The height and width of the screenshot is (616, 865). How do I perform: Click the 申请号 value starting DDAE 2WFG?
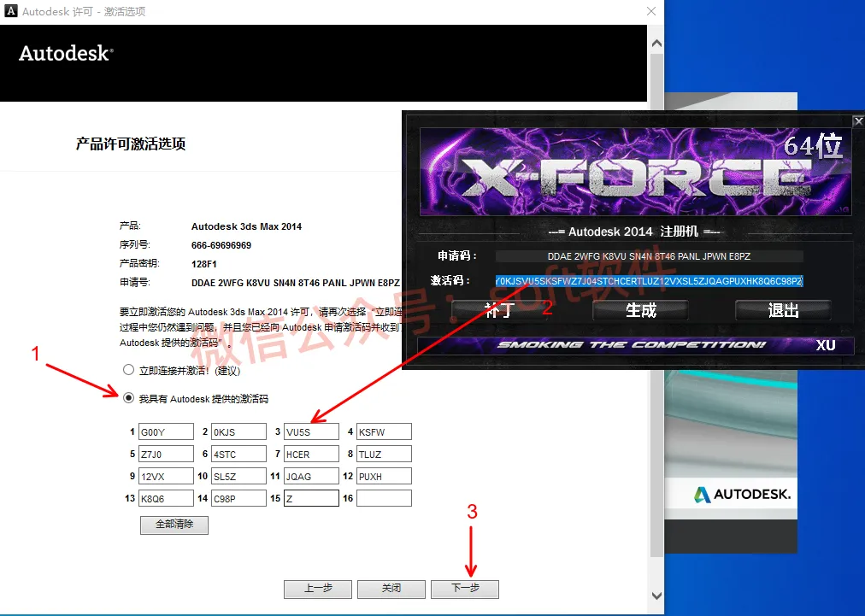[x=296, y=283]
